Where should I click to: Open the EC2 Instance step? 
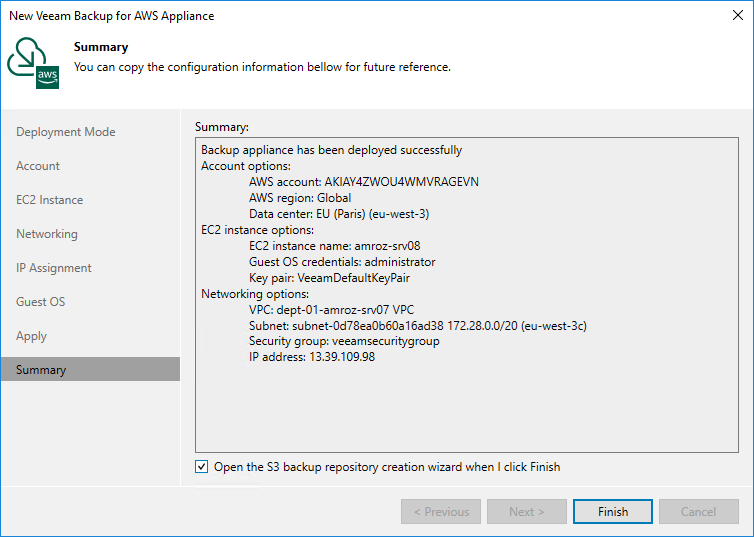click(50, 200)
